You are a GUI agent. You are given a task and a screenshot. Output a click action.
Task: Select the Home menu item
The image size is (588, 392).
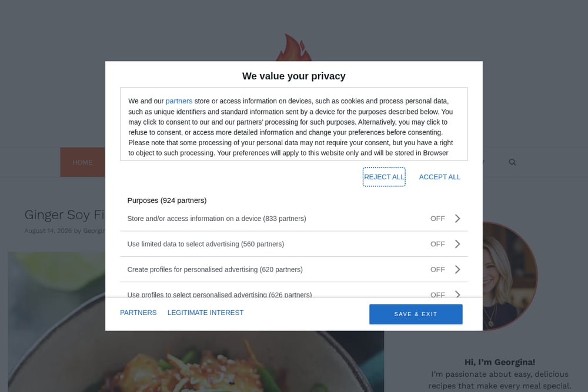82,162
